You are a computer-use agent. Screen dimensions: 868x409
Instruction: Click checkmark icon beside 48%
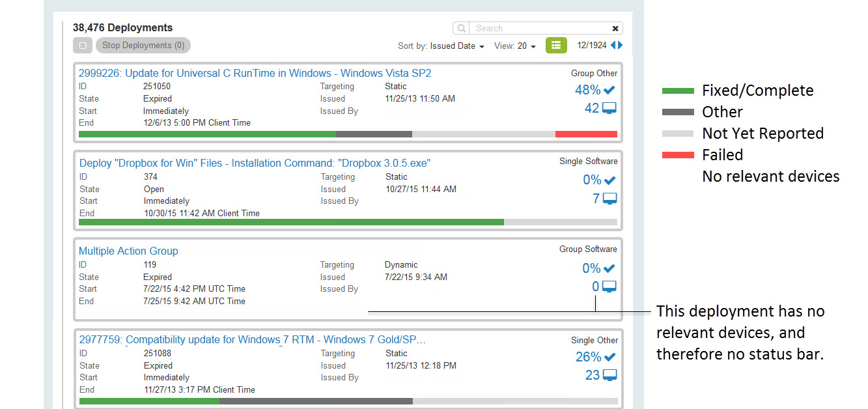(x=609, y=91)
